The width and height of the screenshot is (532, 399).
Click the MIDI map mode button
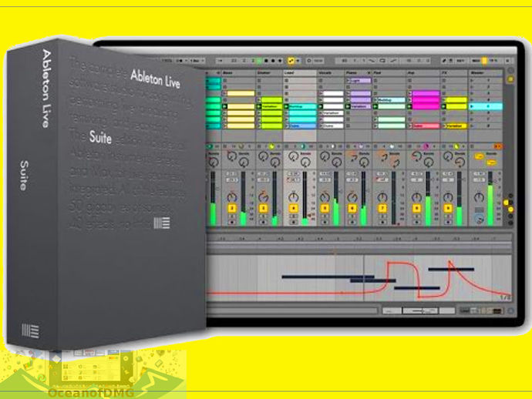tap(476, 61)
